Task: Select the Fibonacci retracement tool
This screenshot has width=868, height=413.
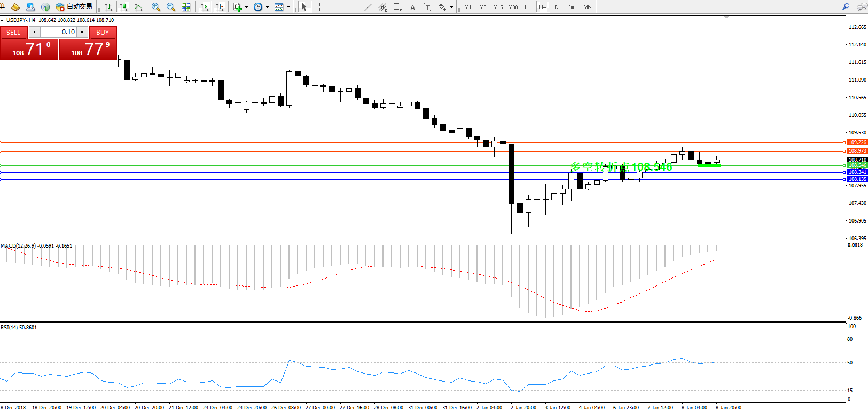Action: tap(398, 7)
